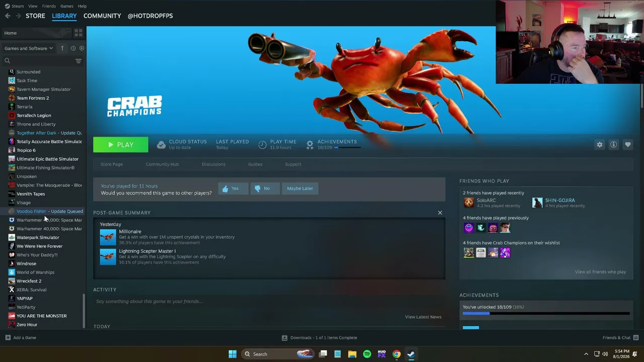Open the @HOTDROPFPS profile tab
The image size is (644, 362).
pyautogui.click(x=150, y=16)
